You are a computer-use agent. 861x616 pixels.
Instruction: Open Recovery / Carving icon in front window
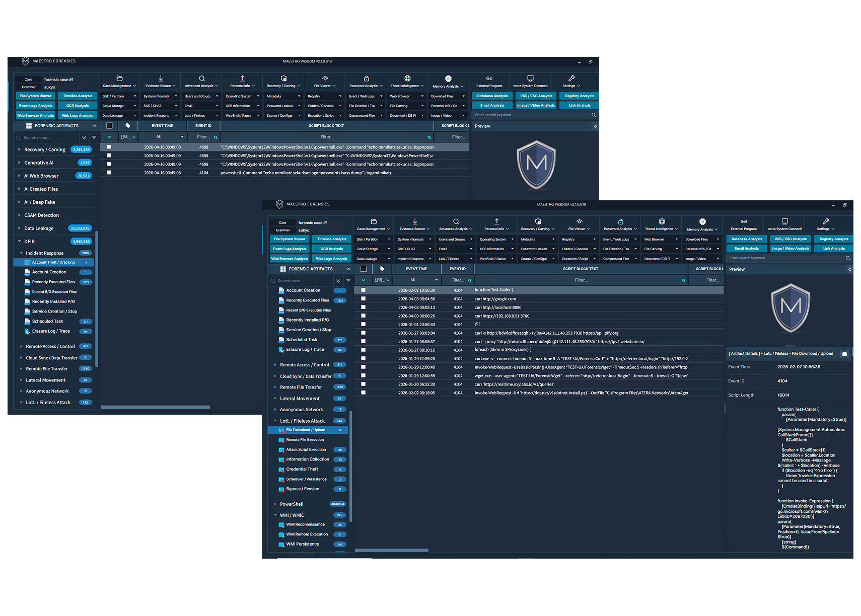point(538,221)
